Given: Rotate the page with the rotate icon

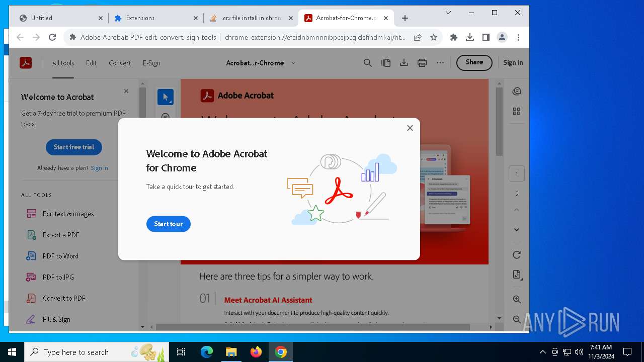Looking at the screenshot, I should (x=517, y=255).
